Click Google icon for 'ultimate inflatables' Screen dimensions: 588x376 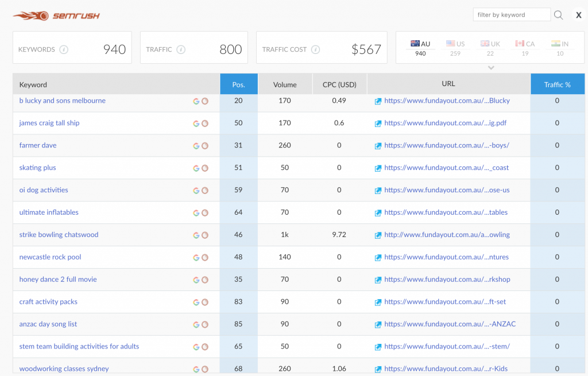pos(196,213)
